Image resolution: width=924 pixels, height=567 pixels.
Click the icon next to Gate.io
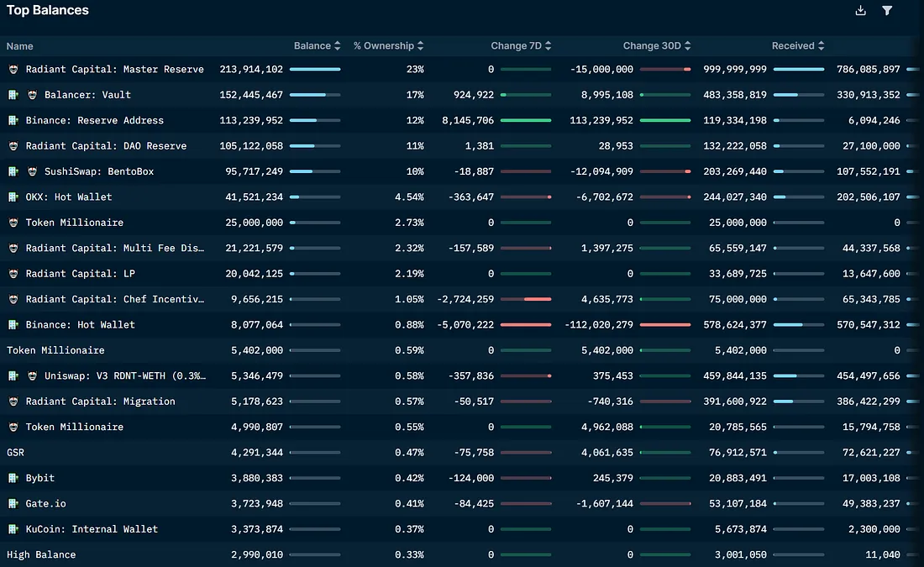[13, 504]
